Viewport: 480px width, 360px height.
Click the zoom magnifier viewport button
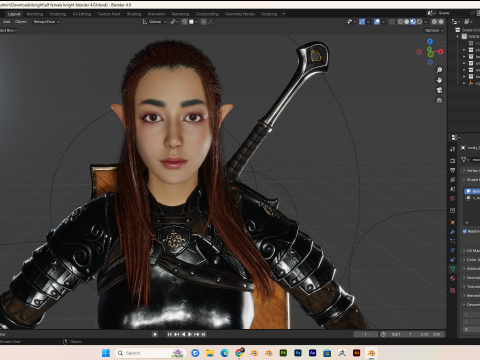(439, 70)
